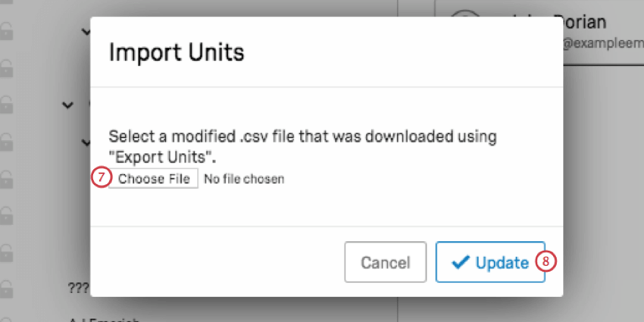Click the red step 7 marker
Viewport: 644px width, 322px height.
click(101, 179)
